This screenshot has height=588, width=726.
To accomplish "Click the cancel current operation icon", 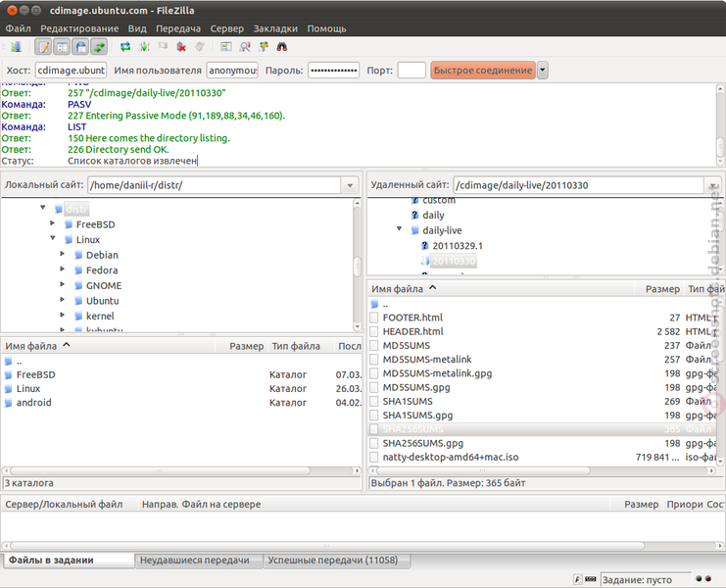I will (163, 47).
